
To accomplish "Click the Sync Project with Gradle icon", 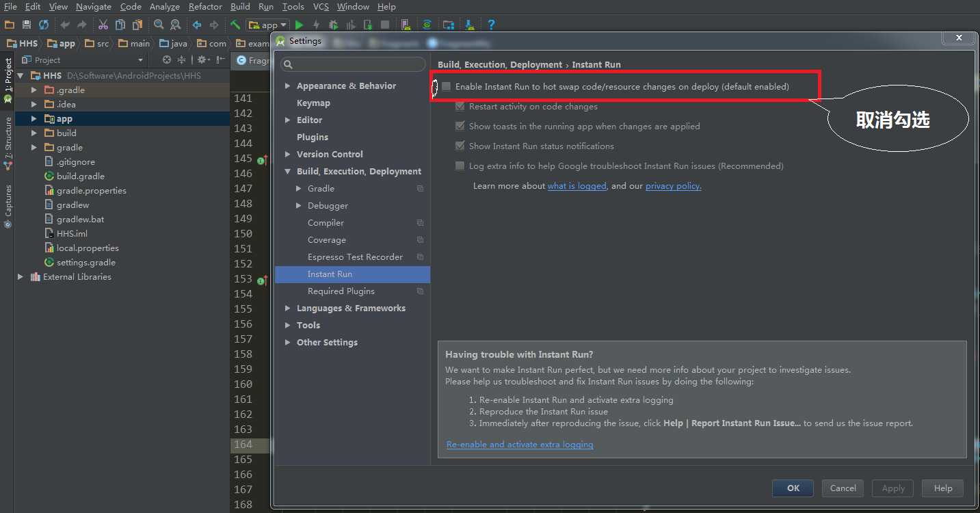I will [x=427, y=25].
